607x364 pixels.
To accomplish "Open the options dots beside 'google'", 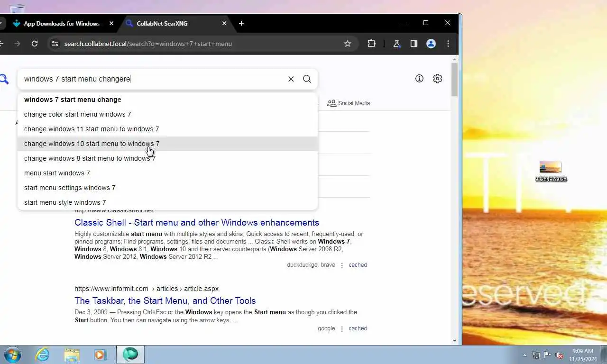I will (342, 329).
